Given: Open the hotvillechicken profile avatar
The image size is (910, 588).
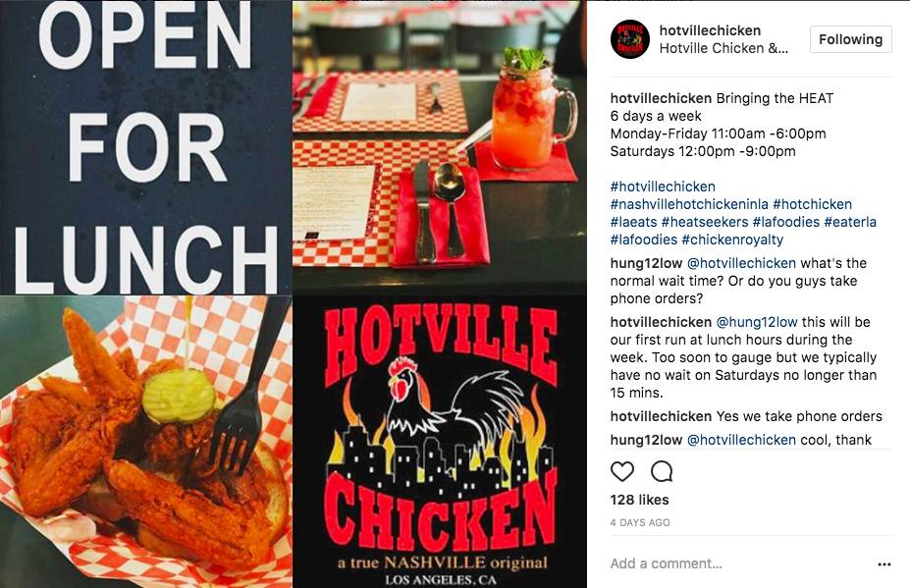Looking at the screenshot, I should pos(629,39).
